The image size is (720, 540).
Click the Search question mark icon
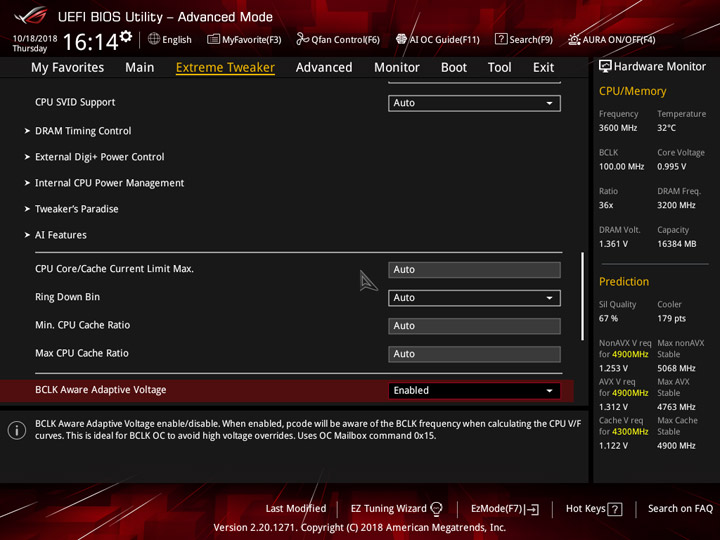(501, 39)
